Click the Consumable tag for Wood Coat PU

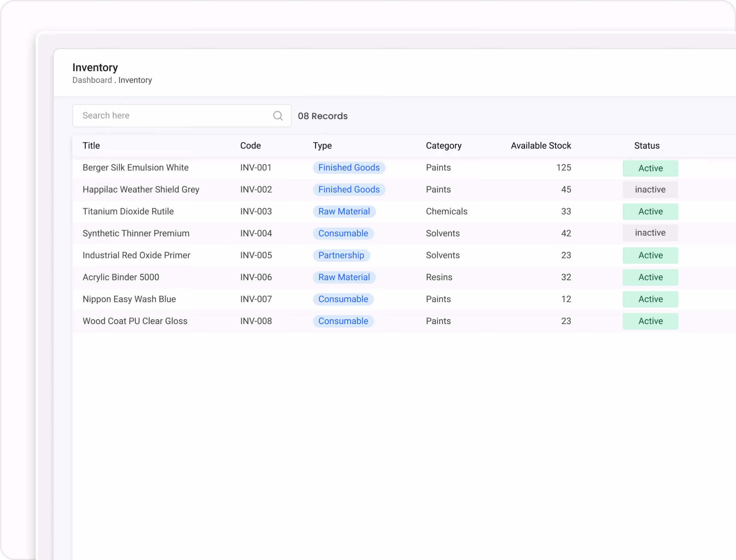pyautogui.click(x=343, y=321)
